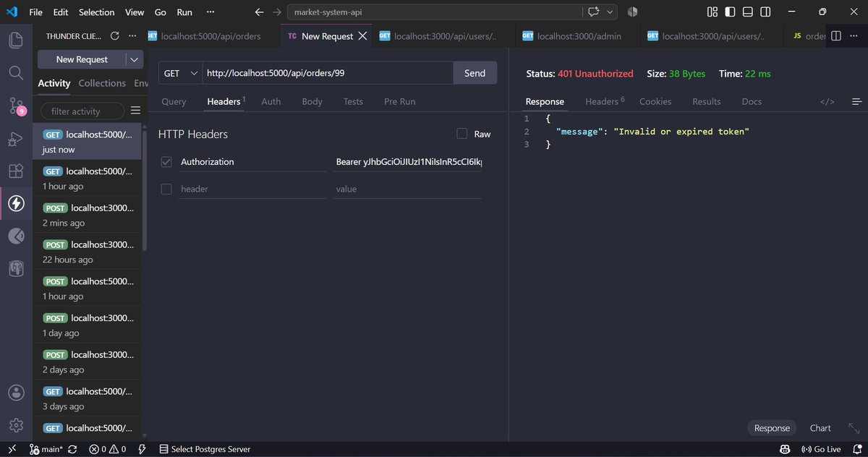This screenshot has height=457, width=868.
Task: Open the Docs response tab
Action: click(x=752, y=101)
